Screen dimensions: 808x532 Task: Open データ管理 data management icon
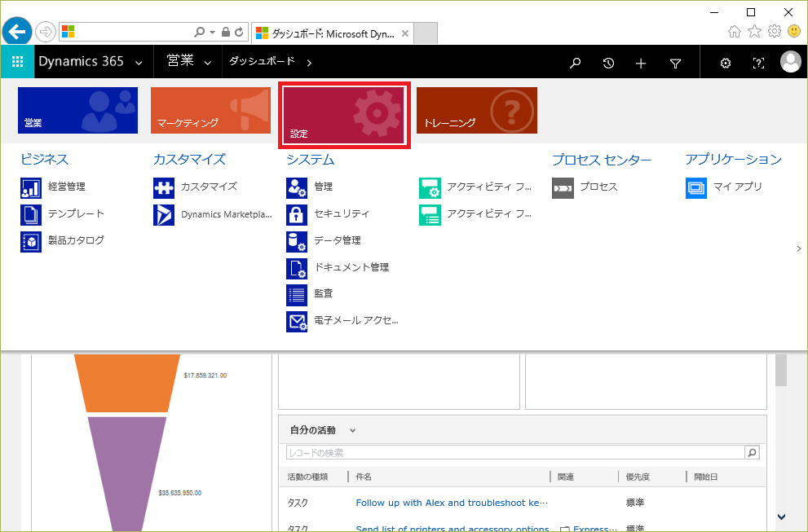point(297,241)
